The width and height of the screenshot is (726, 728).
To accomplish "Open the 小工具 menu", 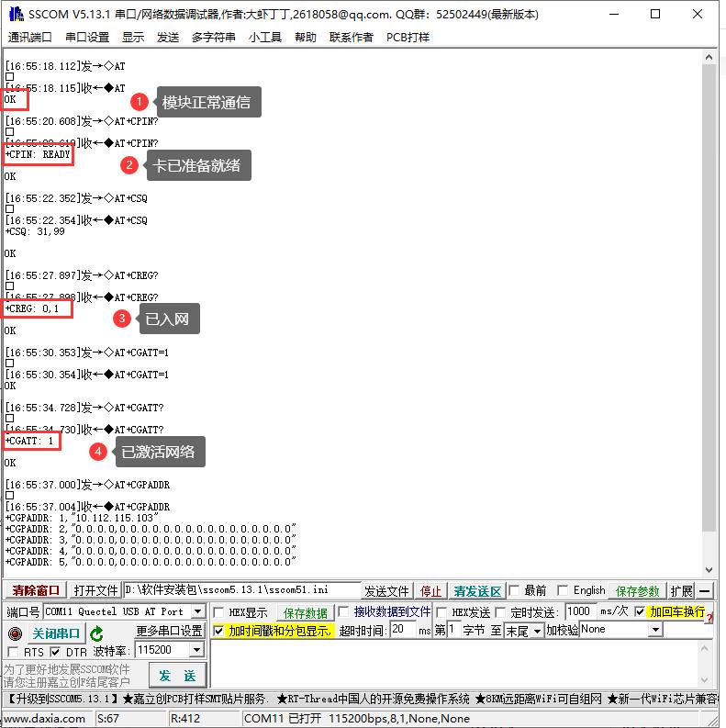I will [x=265, y=37].
